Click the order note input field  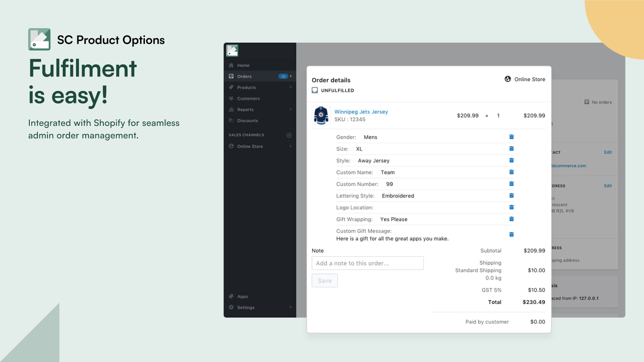pyautogui.click(x=367, y=263)
